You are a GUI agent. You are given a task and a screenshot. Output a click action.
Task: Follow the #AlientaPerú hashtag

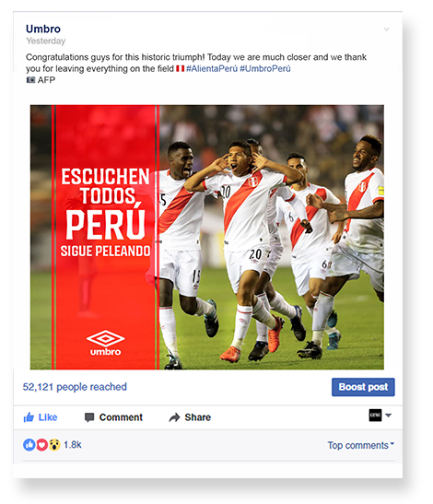point(212,68)
